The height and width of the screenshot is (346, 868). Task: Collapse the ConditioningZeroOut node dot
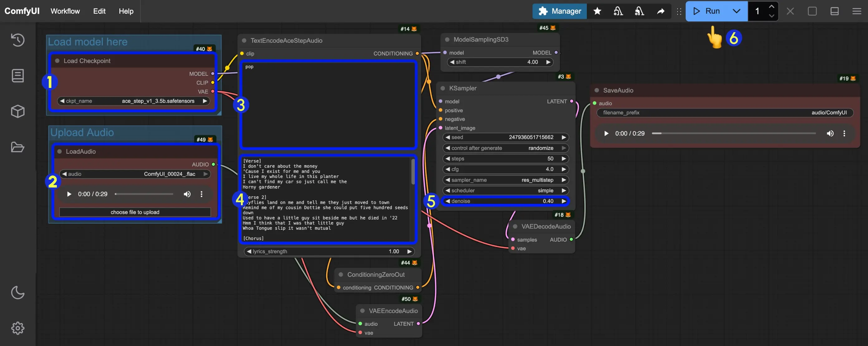341,275
